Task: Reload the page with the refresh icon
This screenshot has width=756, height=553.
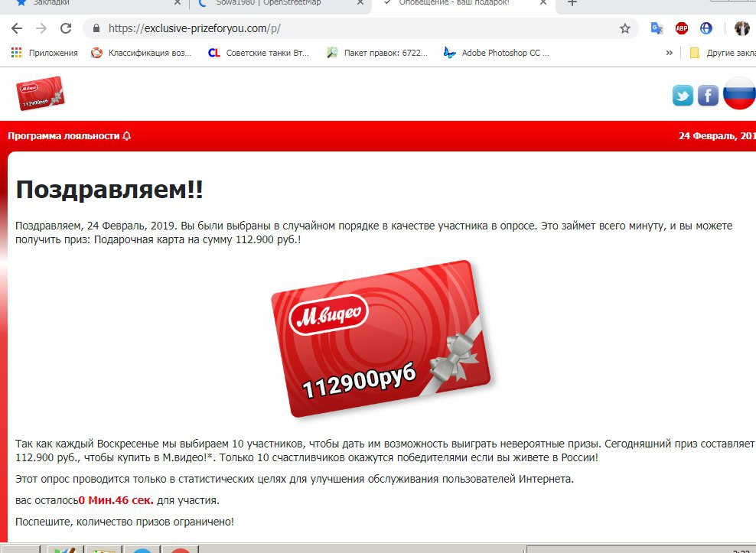Action: click(x=66, y=28)
